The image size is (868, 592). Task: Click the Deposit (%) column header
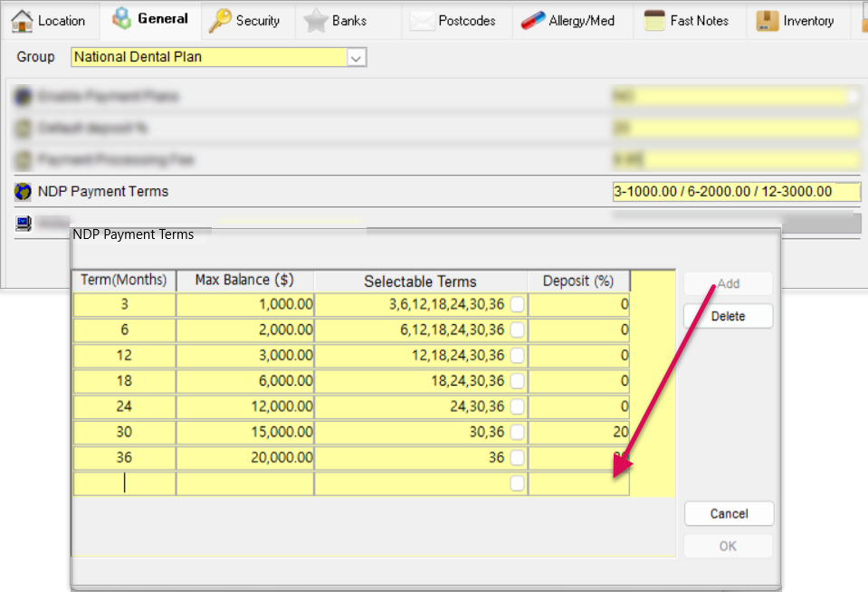(579, 281)
